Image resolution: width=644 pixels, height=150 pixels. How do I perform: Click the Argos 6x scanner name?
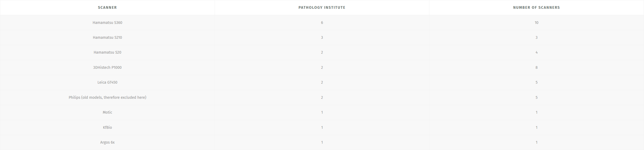click(x=107, y=142)
